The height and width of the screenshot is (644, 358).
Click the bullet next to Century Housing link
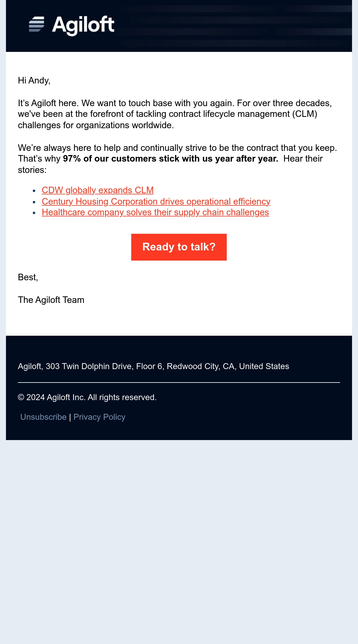(x=34, y=202)
